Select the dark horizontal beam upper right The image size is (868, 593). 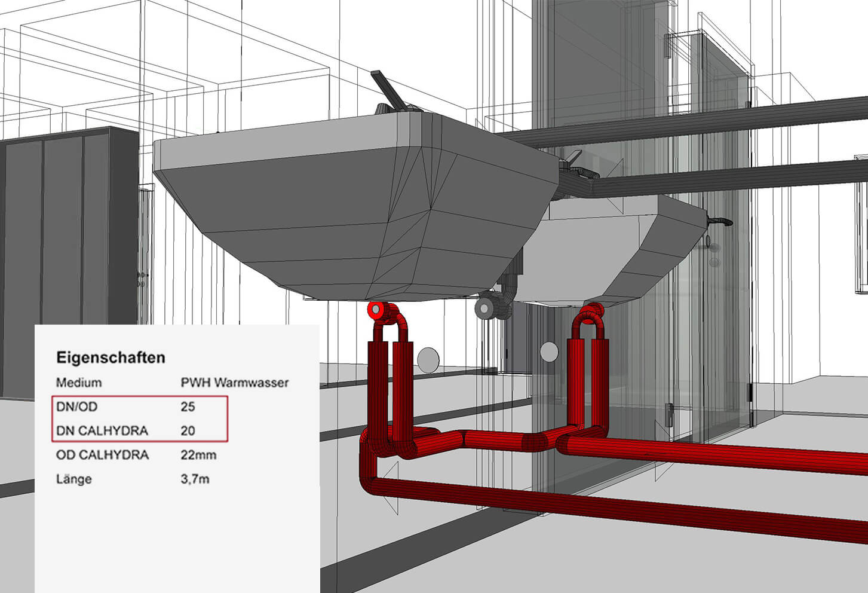(687, 126)
